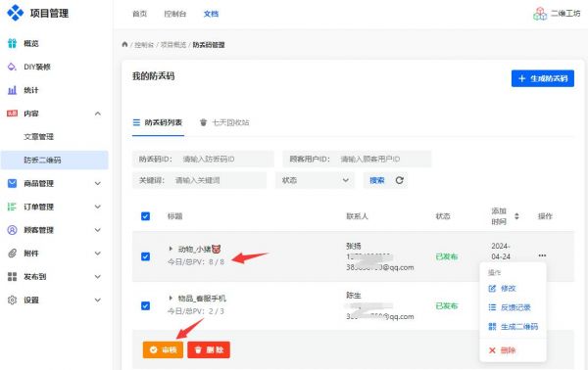Uncheck the 动物_小猪 row checkbox
Image resolution: width=588 pixels, height=370 pixels.
145,256
